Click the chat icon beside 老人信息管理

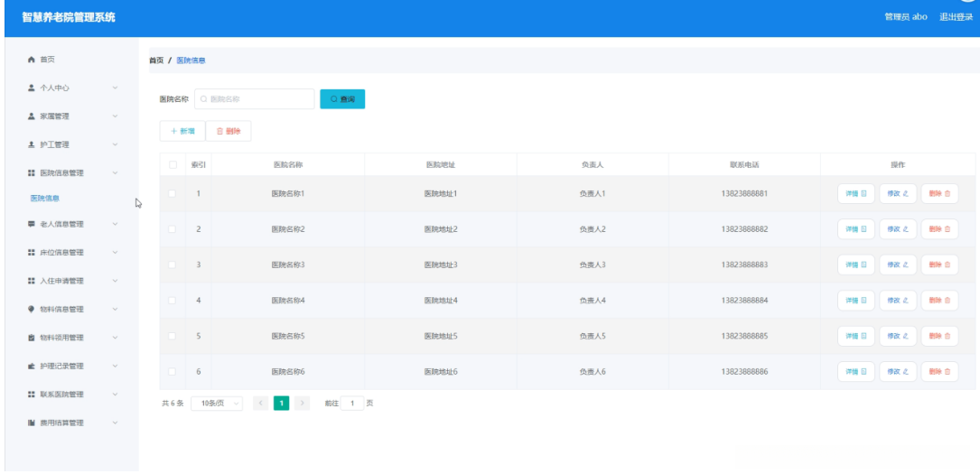point(32,224)
